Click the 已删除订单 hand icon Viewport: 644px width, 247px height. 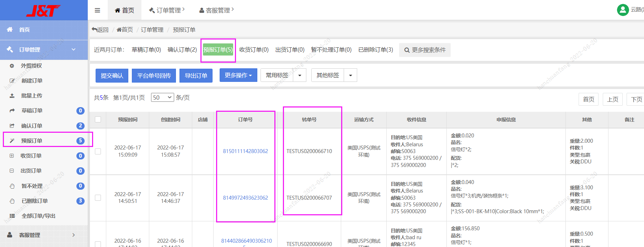tap(12, 201)
